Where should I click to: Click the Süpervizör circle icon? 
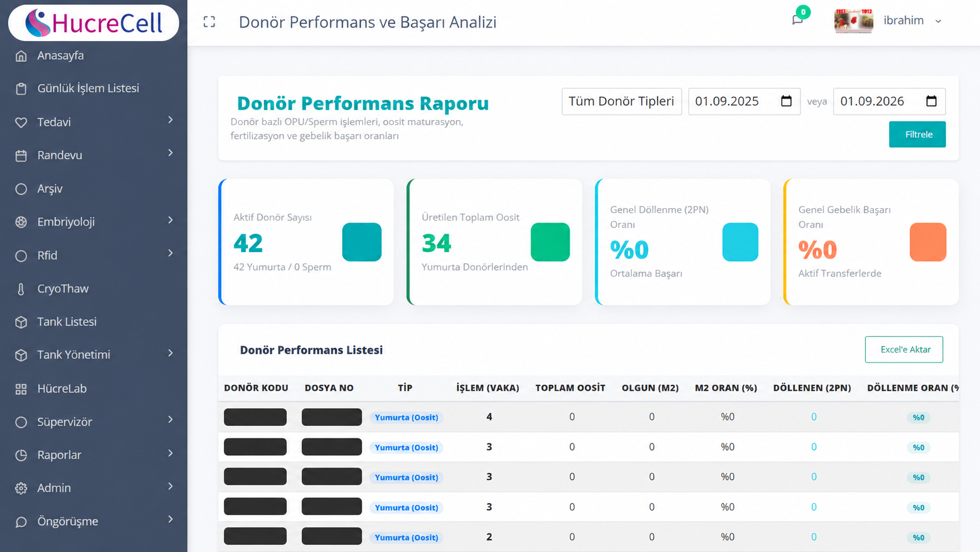coord(21,422)
